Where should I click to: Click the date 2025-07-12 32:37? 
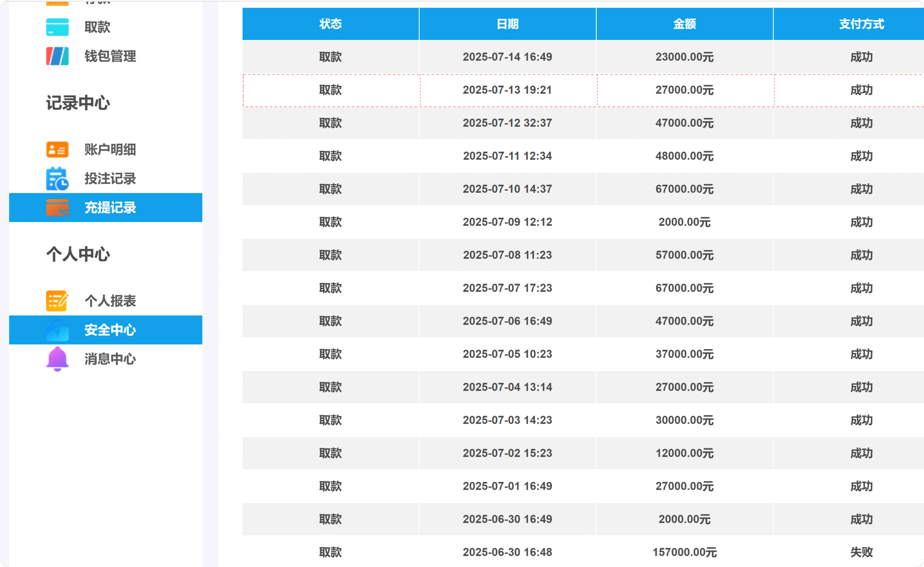pos(507,123)
